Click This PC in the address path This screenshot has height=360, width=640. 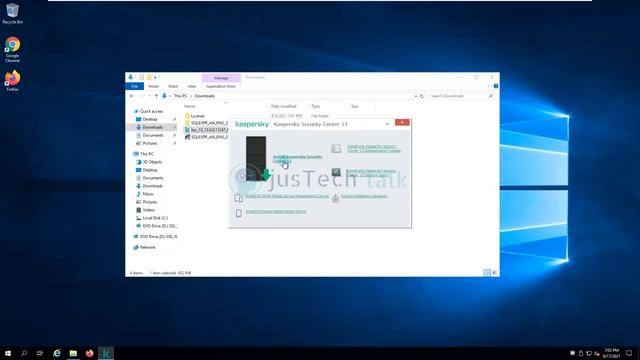point(180,96)
